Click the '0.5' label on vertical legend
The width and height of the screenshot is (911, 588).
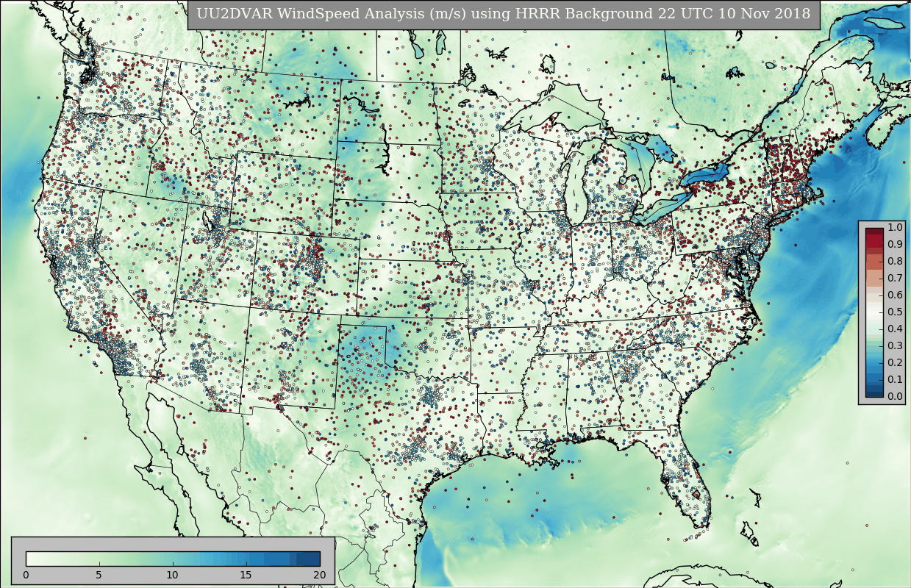point(896,312)
